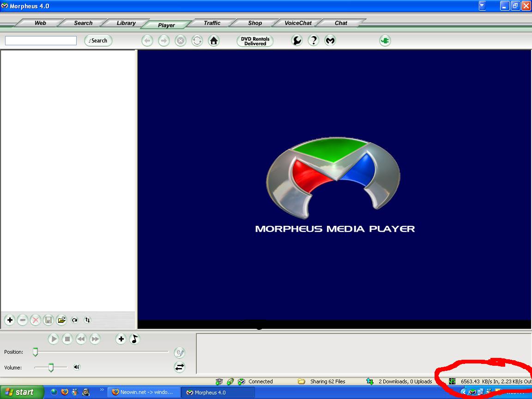Click the Sharing 62 Files status icon
This screenshot has height=399, width=532.
(x=301, y=381)
